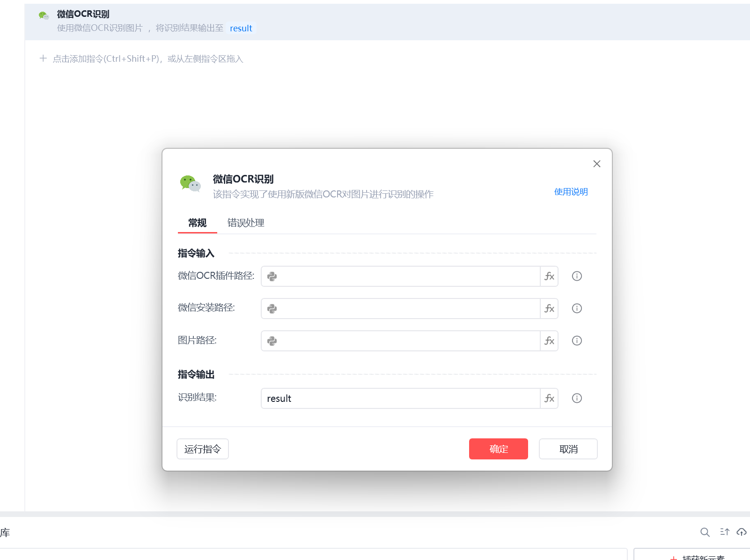
Task: Click fx expression icon for 微信OCR插件路径
Action: pos(549,276)
